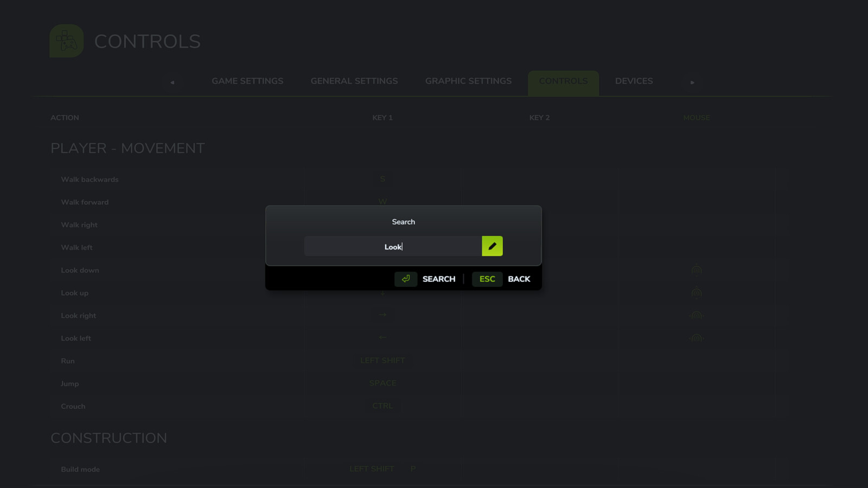Image resolution: width=868 pixels, height=488 pixels.
Task: Select the "Walk right" action label
Action: pyautogui.click(x=79, y=225)
